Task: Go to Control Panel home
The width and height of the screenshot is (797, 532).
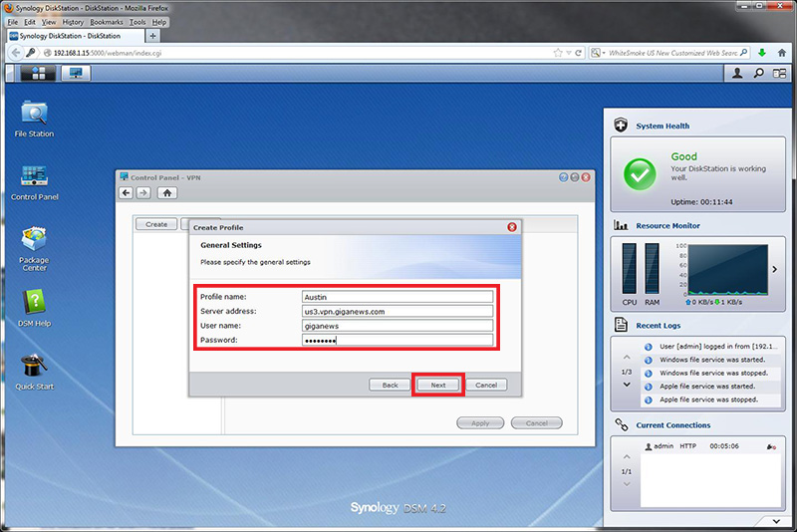Action: point(167,193)
